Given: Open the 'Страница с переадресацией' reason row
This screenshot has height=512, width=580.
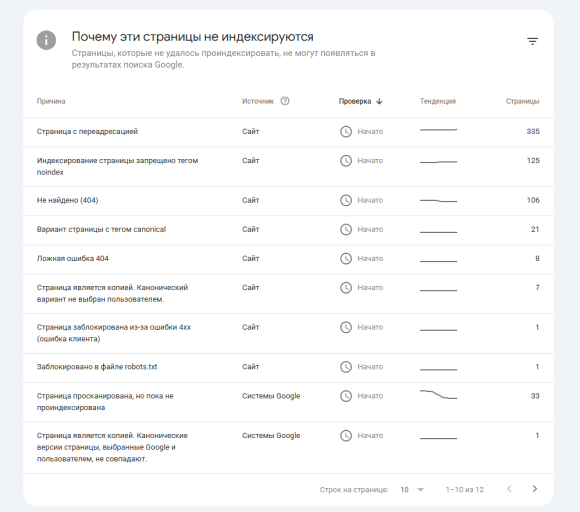Looking at the screenshot, I should [289, 132].
